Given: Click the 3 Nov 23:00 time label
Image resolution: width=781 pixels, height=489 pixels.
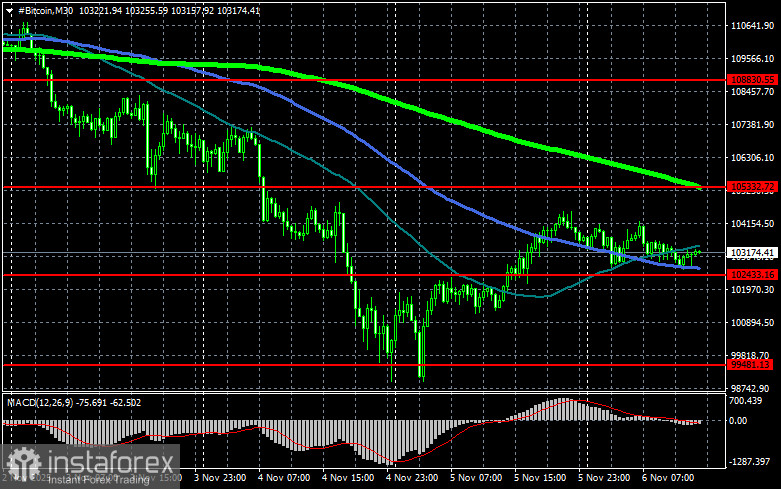Looking at the screenshot, I should (x=220, y=478).
